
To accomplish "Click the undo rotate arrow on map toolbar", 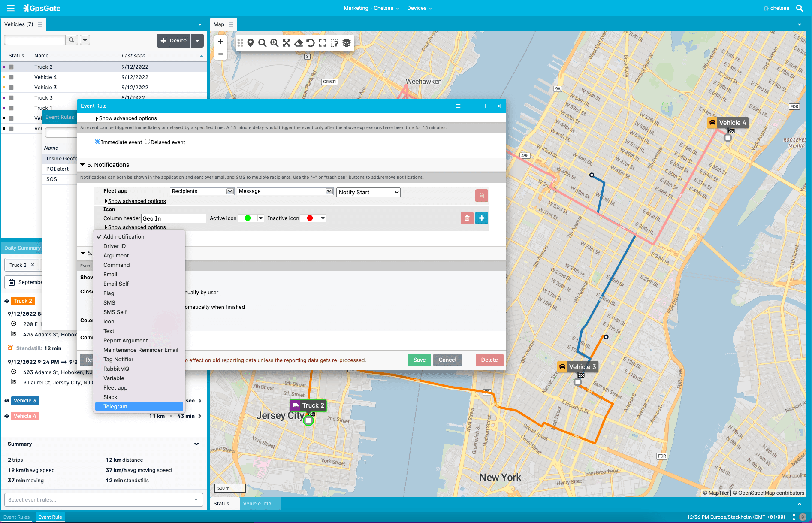I will [311, 43].
